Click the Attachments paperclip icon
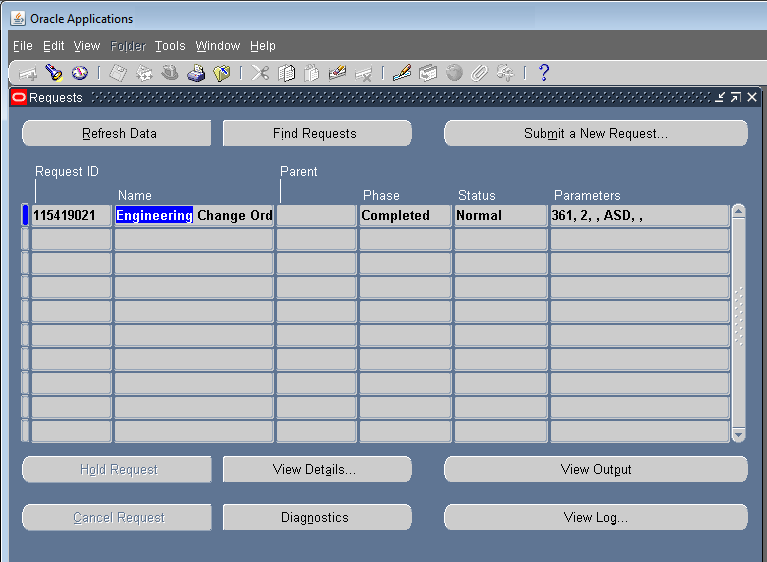This screenshot has width=767, height=562. click(x=479, y=73)
